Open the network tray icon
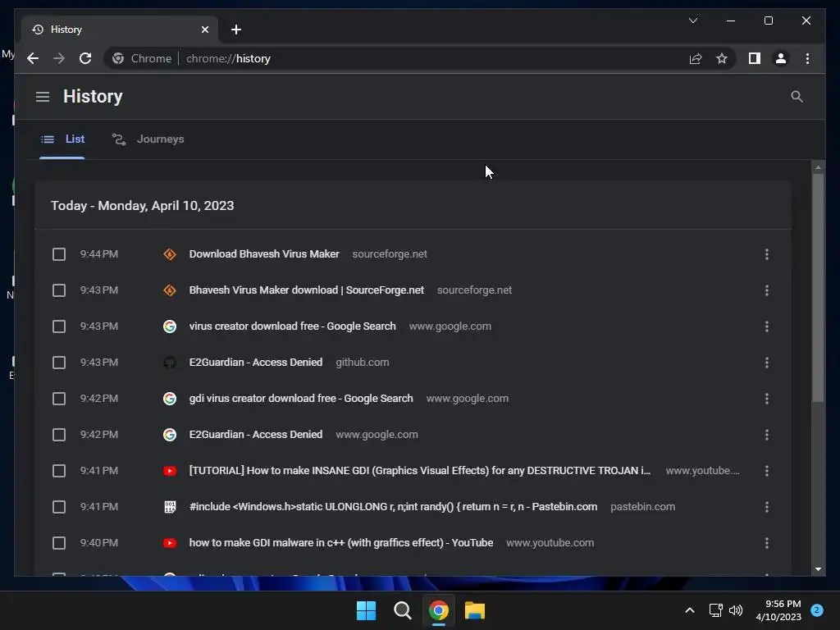This screenshot has height=630, width=840. pyautogui.click(x=715, y=610)
